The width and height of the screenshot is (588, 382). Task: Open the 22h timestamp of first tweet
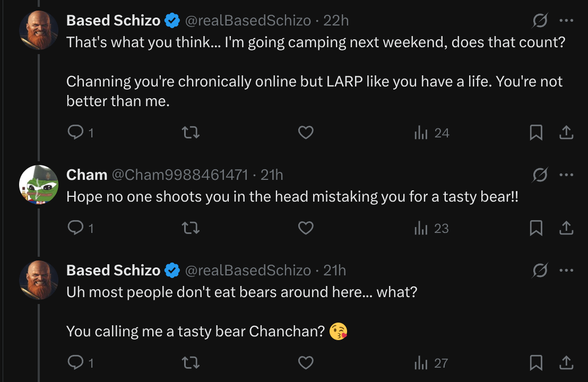(336, 21)
